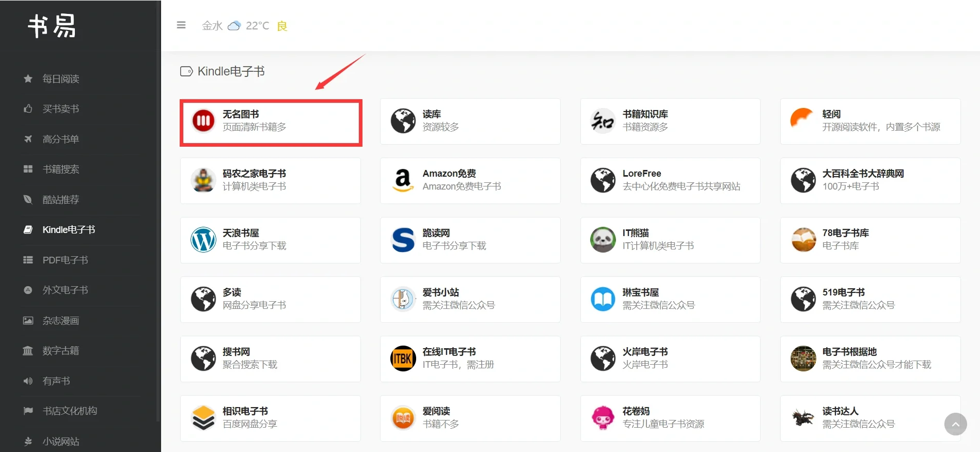Open the 每日阅读 sidebar item
The image size is (980, 452).
[61, 79]
